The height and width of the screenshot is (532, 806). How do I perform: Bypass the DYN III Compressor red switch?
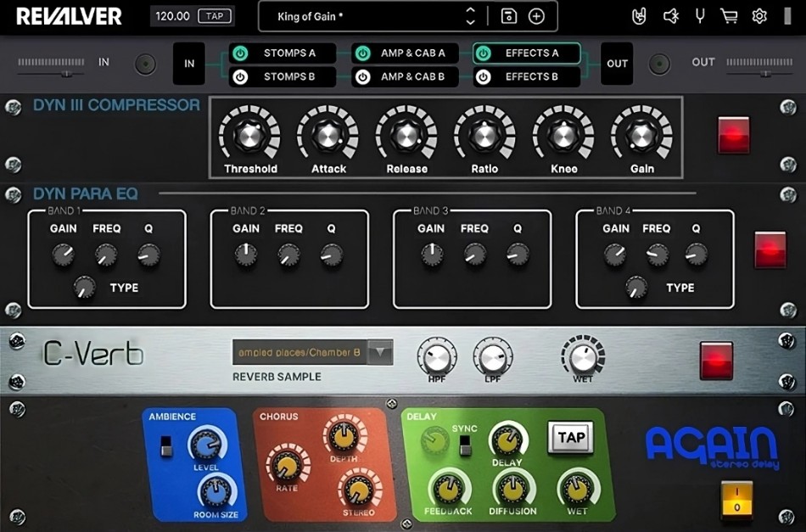point(734,135)
